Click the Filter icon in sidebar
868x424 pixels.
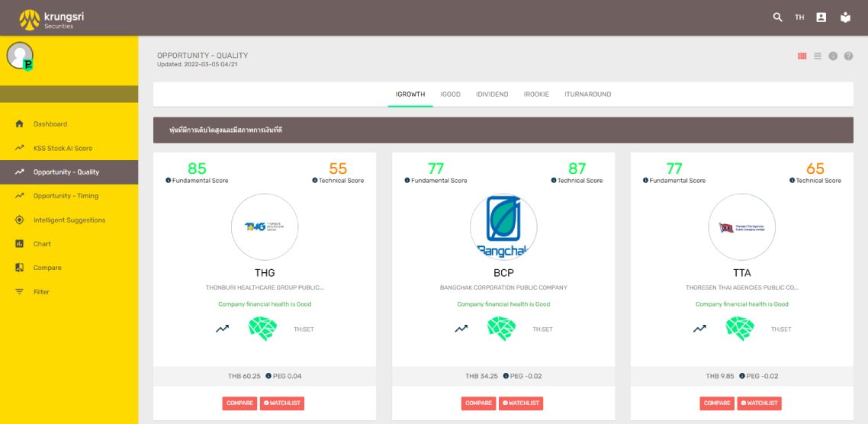[x=19, y=292]
